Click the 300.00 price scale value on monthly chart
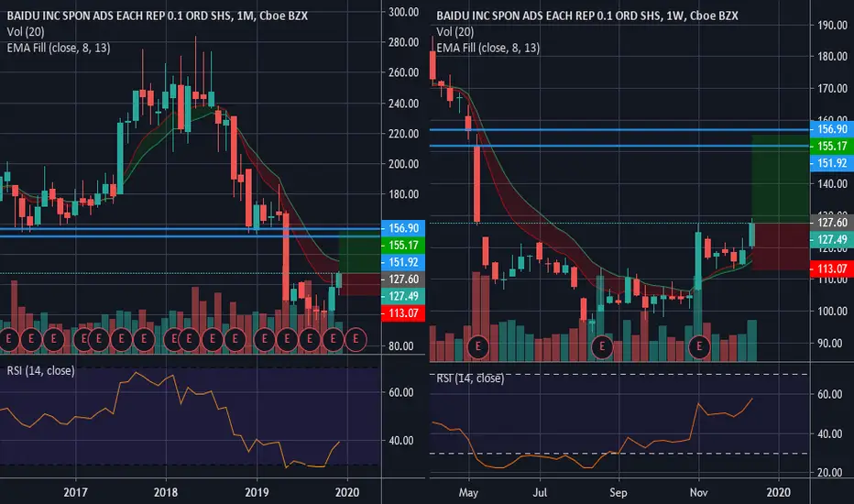 point(403,12)
